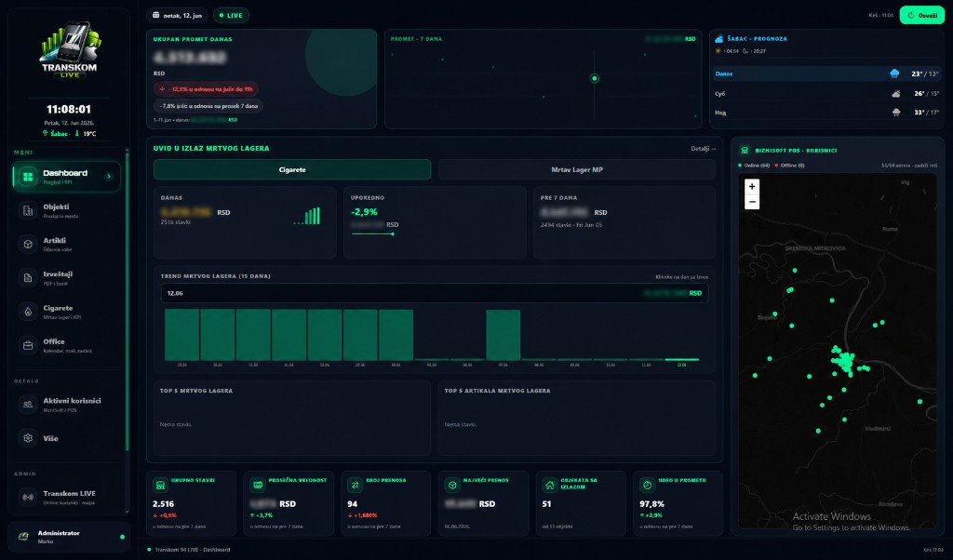Screen dimensions: 953x560
Task: Click the Transkom LIVE logo
Action: tap(69, 50)
